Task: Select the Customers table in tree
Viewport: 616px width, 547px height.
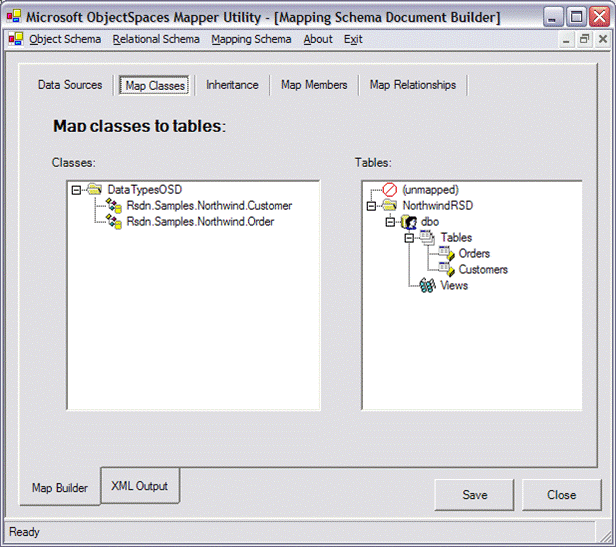Action: tap(482, 269)
